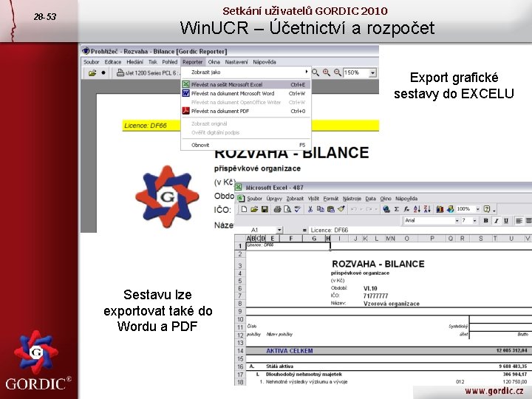The width and height of the screenshot is (532, 399).
Task: Click the AutoSum sigma icon
Action: [x=396, y=209]
